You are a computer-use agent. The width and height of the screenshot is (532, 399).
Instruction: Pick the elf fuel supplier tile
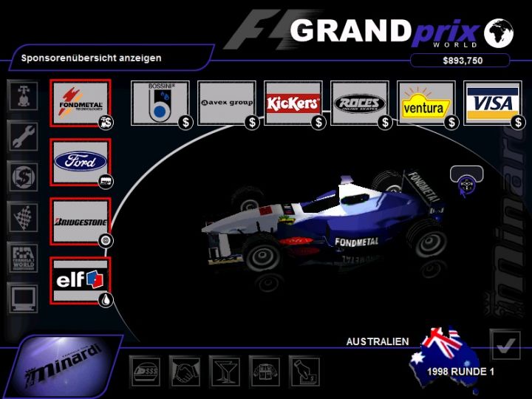pyautogui.click(x=80, y=280)
